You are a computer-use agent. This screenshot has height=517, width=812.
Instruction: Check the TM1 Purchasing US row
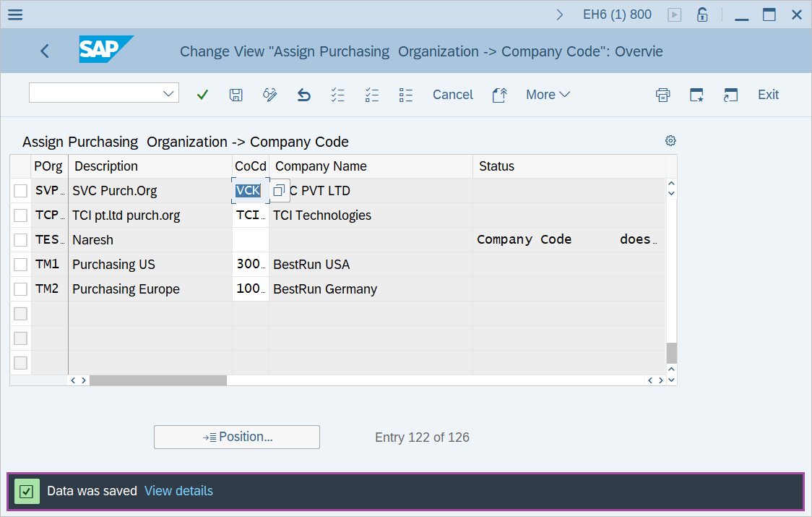click(20, 264)
